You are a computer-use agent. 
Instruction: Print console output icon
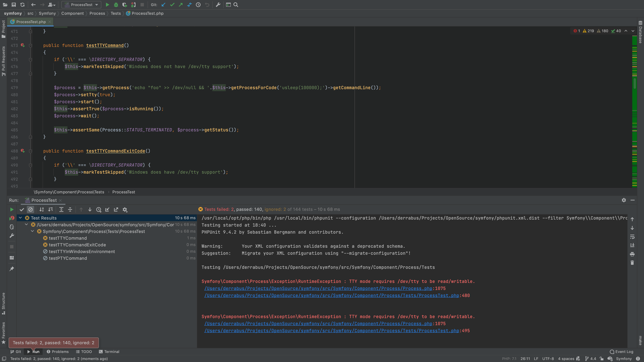[x=632, y=254]
